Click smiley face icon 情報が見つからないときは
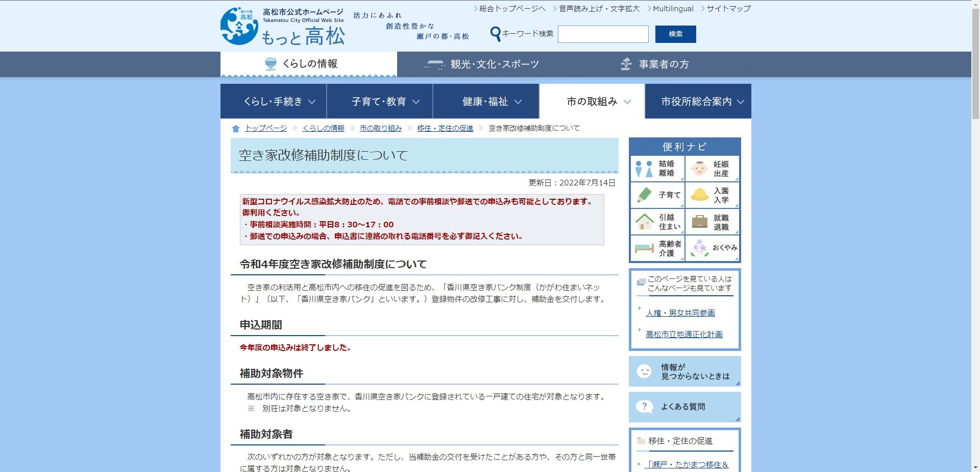 point(644,371)
